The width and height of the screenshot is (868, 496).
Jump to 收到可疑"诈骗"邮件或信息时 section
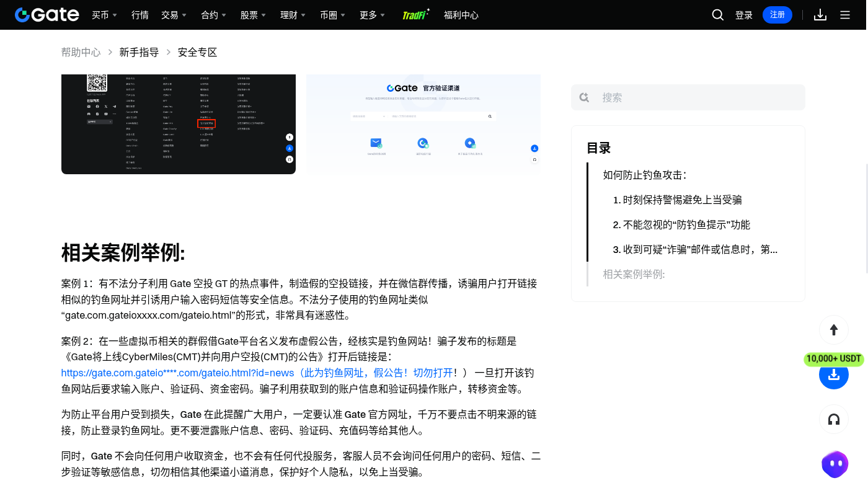(x=695, y=249)
